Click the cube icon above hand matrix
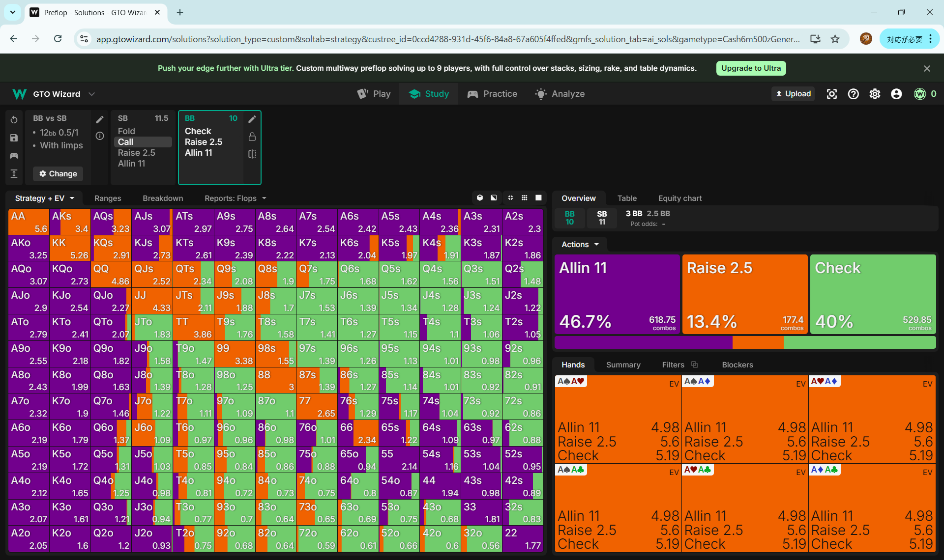This screenshot has height=560, width=944. 480,198
